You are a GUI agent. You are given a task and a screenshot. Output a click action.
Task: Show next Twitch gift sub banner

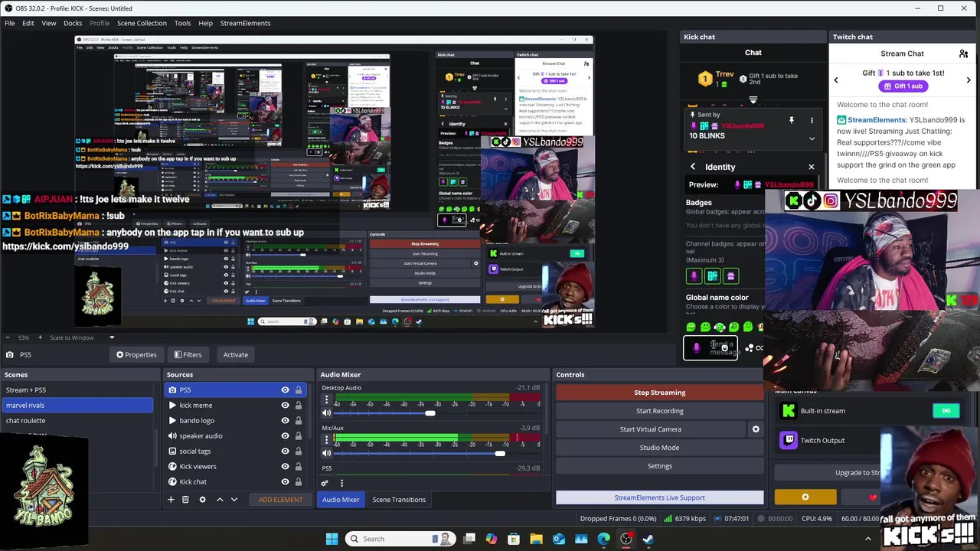tap(969, 80)
